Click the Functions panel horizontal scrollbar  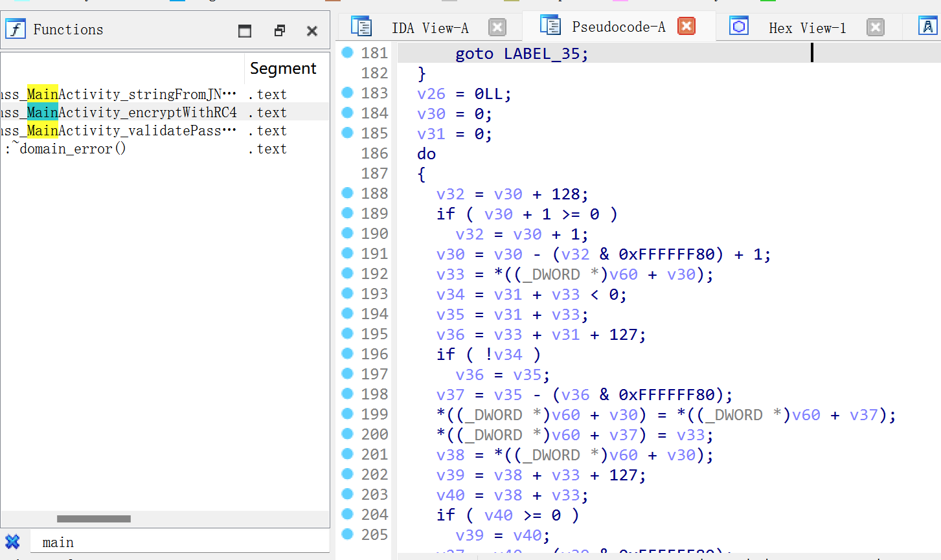[x=94, y=519]
